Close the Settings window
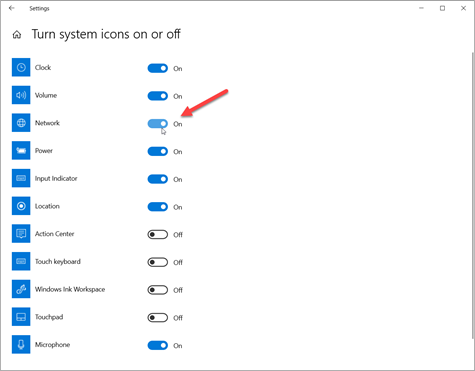 pos(463,8)
